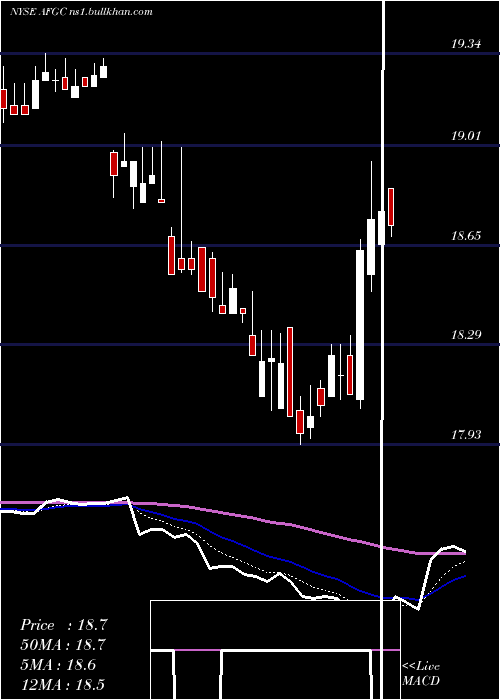Image resolution: width=500 pixels, height=700 pixels.
Task: Click the '<<Live MACD' label
Action: pos(421,674)
